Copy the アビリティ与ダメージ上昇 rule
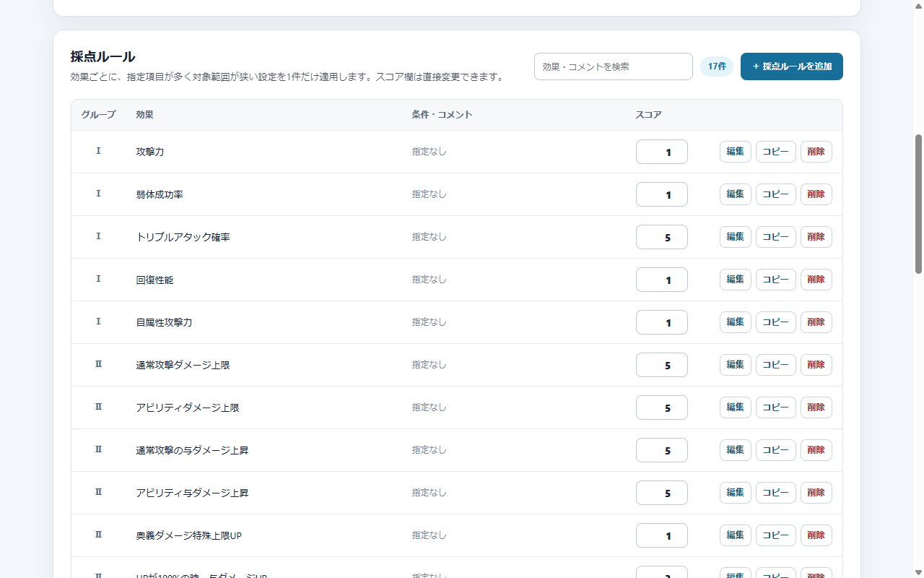 coord(775,493)
